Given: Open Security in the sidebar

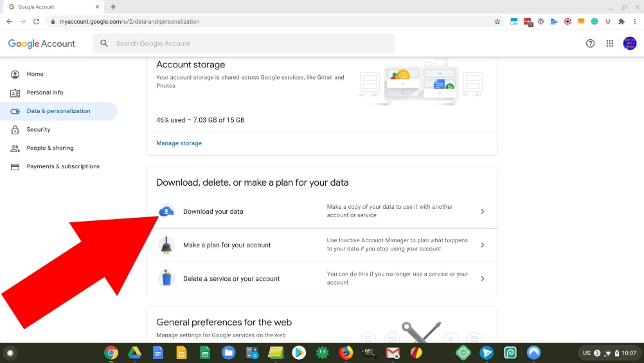Looking at the screenshot, I should pos(58,129).
